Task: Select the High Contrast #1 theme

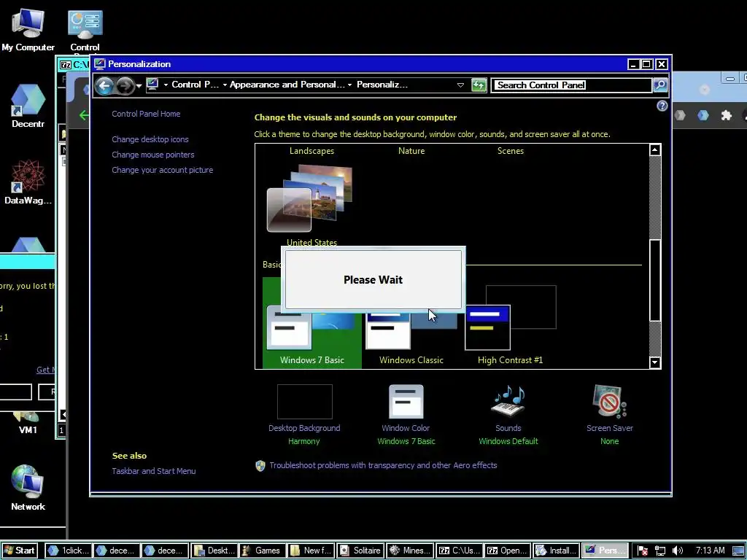Action: [x=510, y=325]
